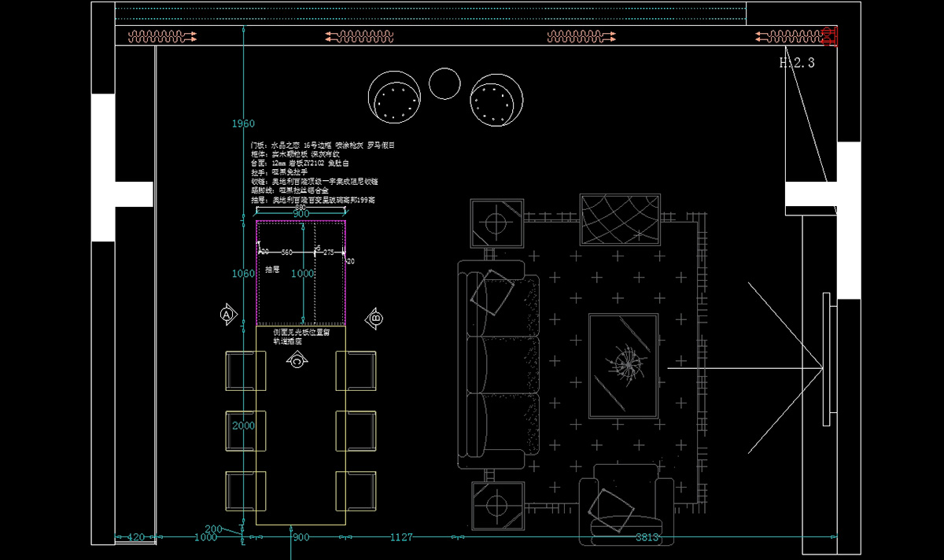The width and height of the screenshot is (944, 560).
Task: Click the far-left curtain symbol
Action: pos(163,36)
